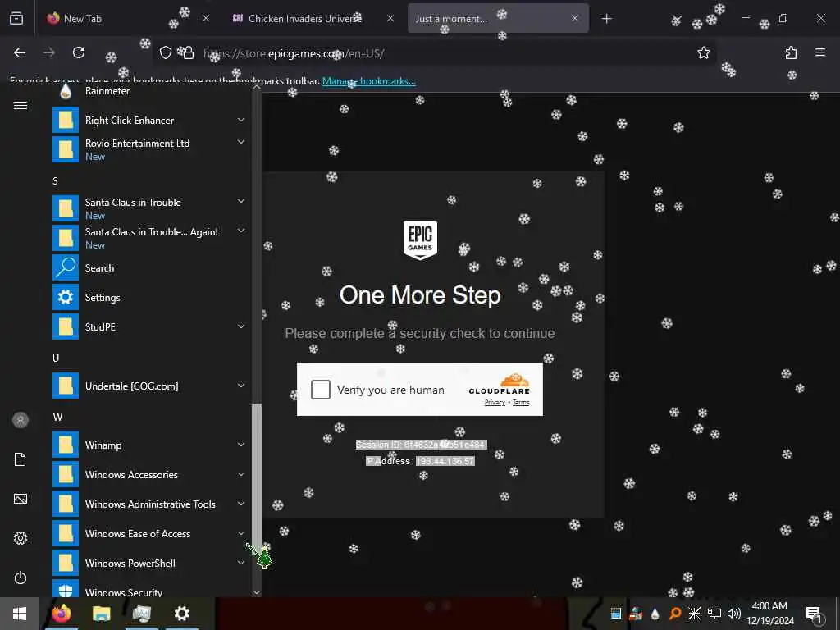Open the Firefox hamburger application menu
The width and height of the screenshot is (840, 630).
coord(820,52)
